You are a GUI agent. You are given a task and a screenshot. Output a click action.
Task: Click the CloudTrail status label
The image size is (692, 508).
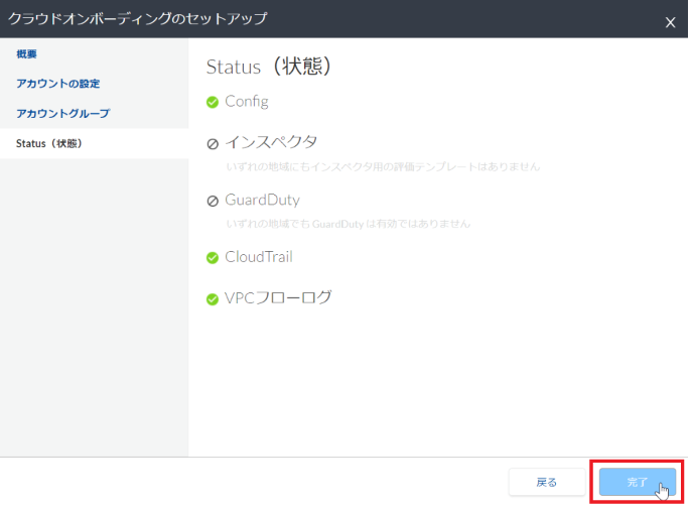[259, 257]
